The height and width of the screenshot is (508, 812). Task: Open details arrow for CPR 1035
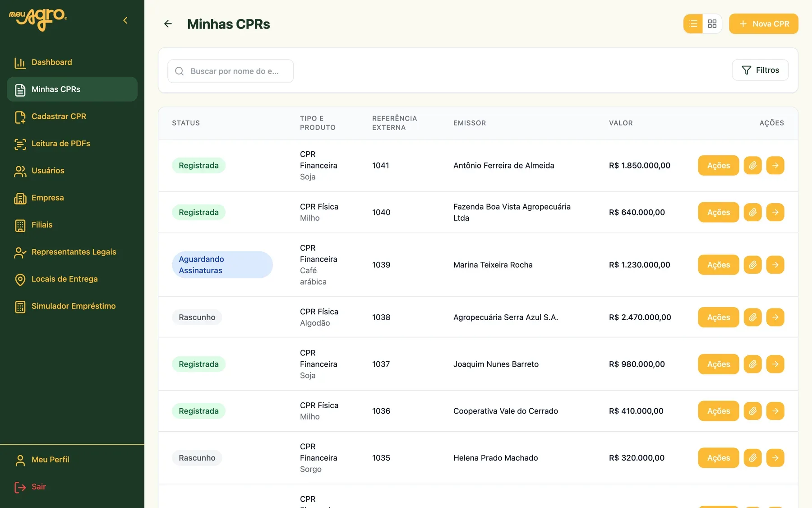coord(775,458)
